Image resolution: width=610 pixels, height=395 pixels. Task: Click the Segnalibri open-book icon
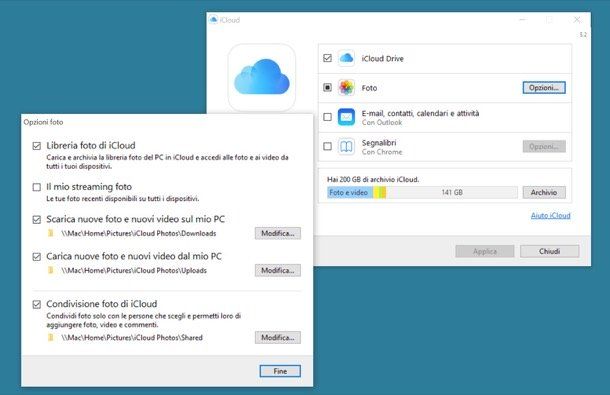346,147
